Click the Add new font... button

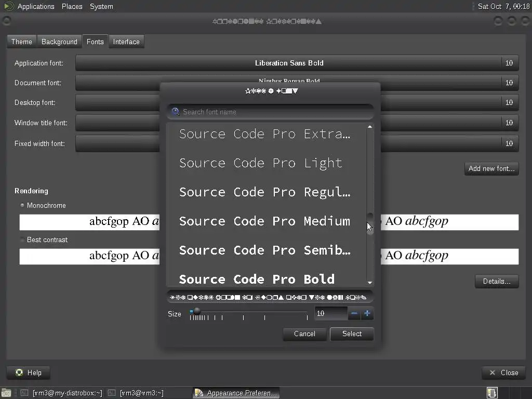[491, 169]
